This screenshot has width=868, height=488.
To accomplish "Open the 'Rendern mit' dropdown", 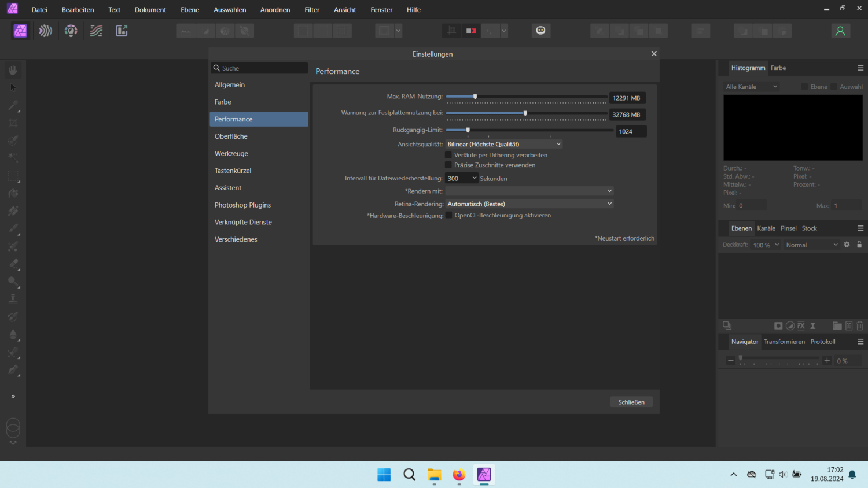I will 529,191.
